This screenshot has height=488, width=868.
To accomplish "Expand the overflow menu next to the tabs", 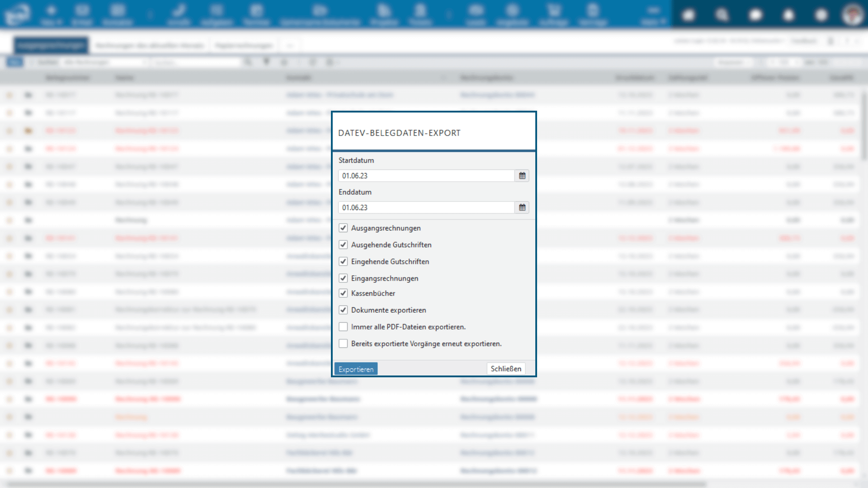I will (x=290, y=45).
